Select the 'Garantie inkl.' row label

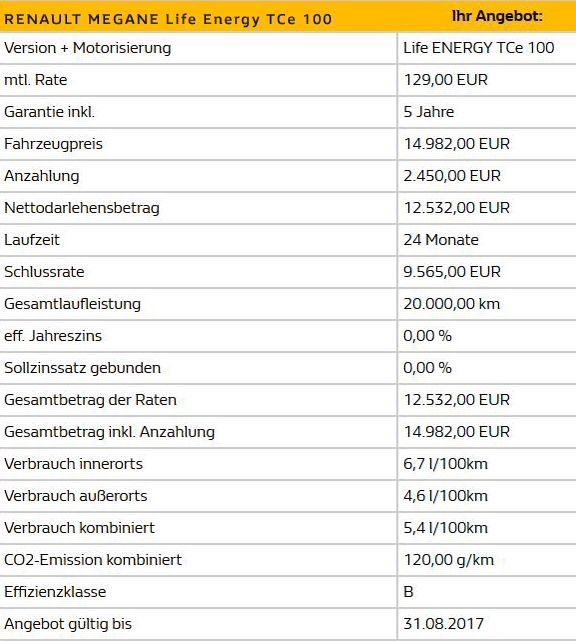point(49,112)
